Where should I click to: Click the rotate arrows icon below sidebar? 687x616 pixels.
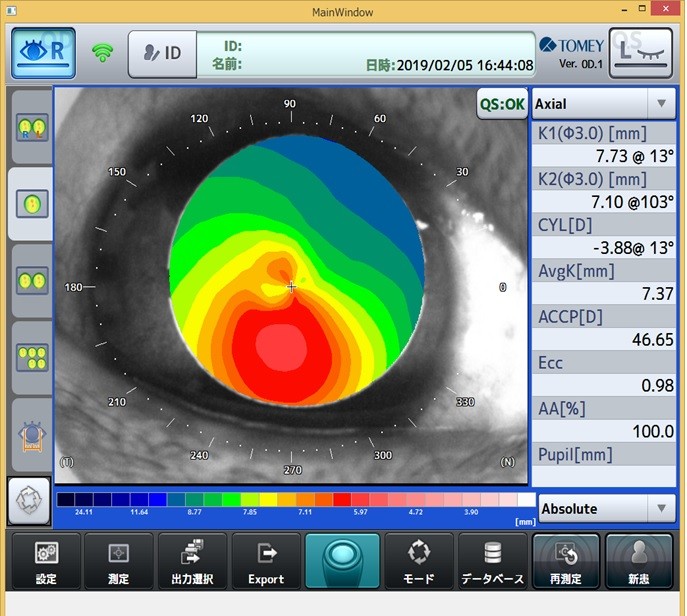pyautogui.click(x=30, y=498)
